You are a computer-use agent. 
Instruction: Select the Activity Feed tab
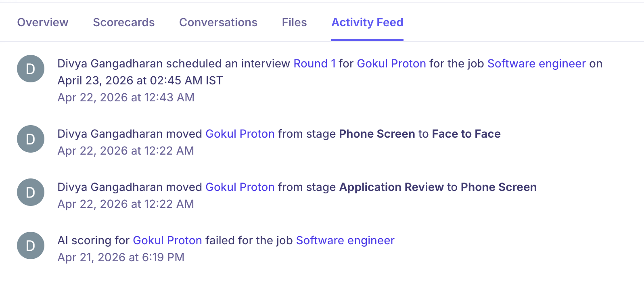coord(367,22)
